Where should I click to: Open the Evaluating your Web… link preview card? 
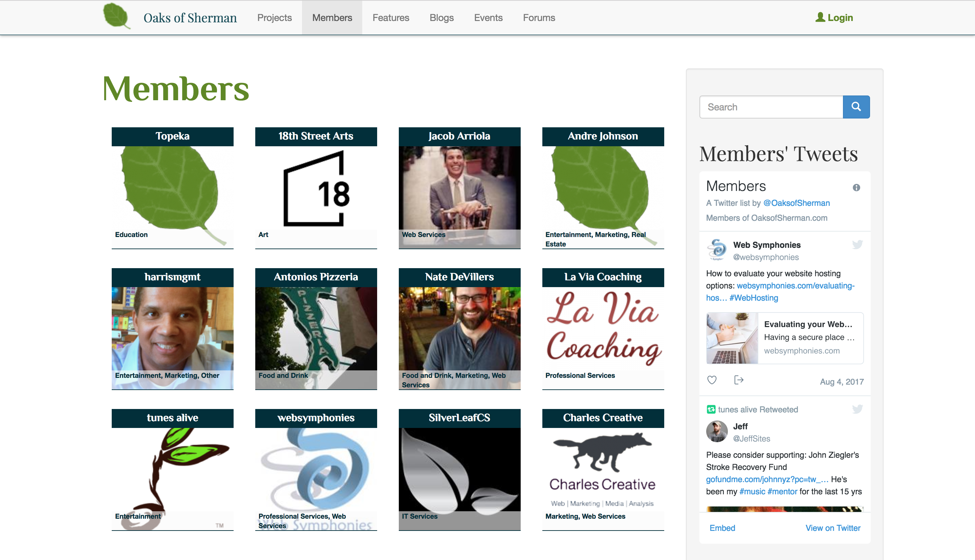pos(785,338)
